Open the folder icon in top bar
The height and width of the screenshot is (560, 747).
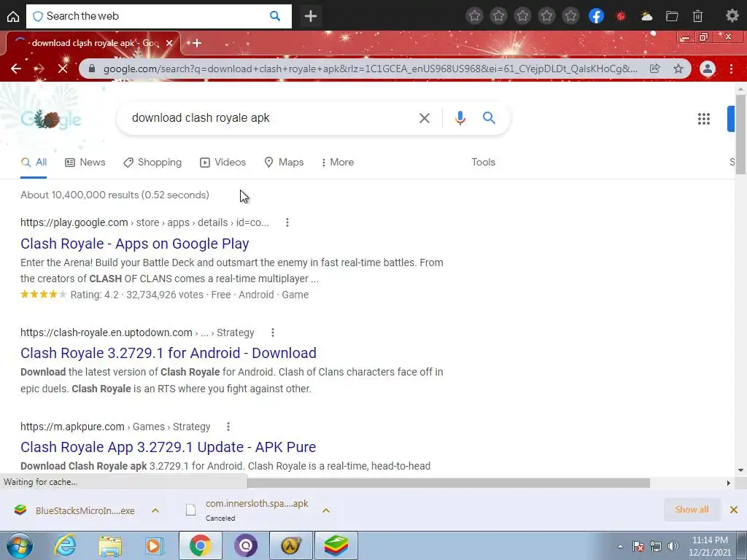(672, 16)
